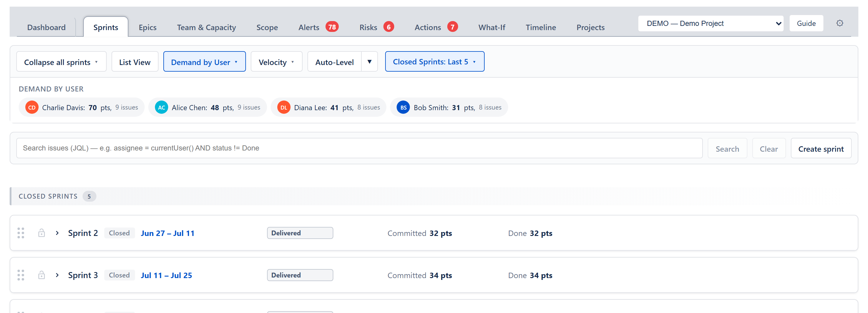Open the Actions tab
Screen dimensions: 868x313
pyautogui.click(x=428, y=27)
